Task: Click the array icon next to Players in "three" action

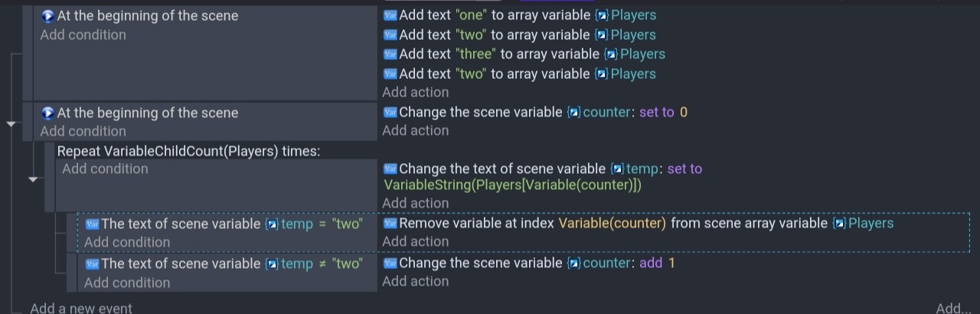Action: point(610,54)
